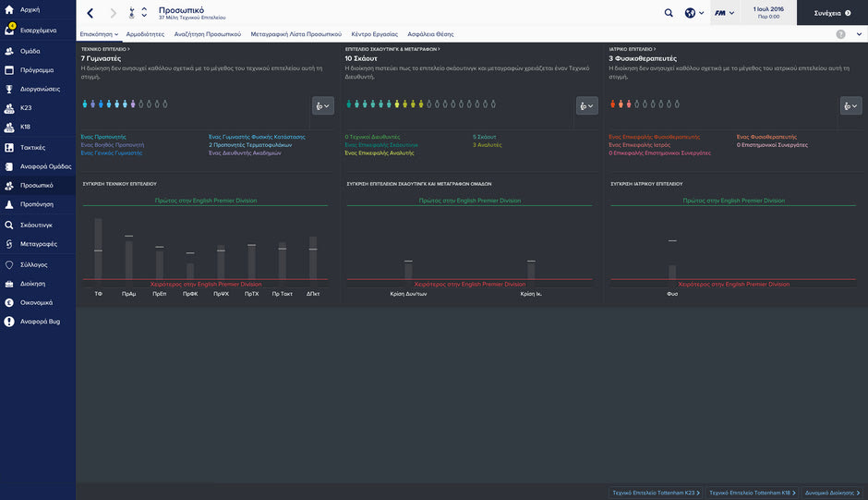
Task: Expand the Επισκόπηση dropdown tab
Action: tap(100, 34)
